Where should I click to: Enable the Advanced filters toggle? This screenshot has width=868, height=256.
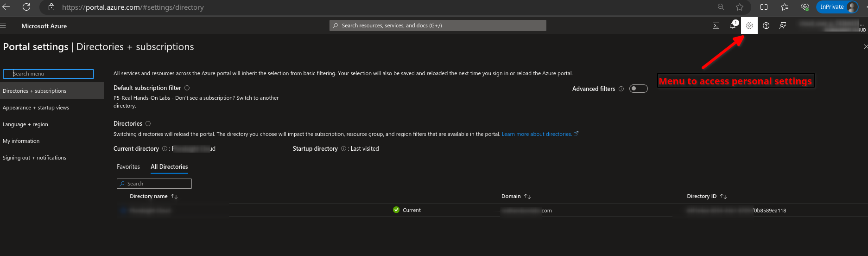638,89
